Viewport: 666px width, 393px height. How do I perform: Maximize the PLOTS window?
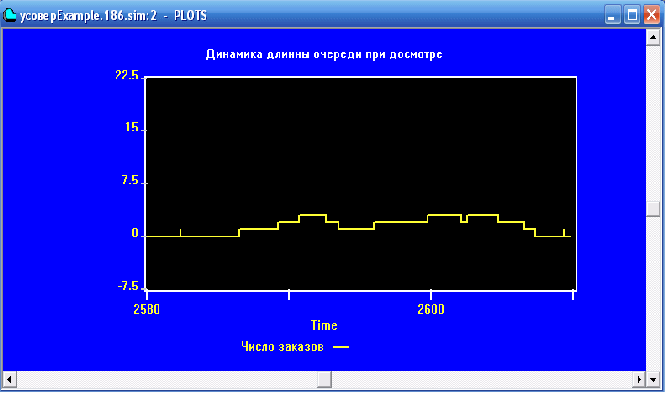coord(632,15)
